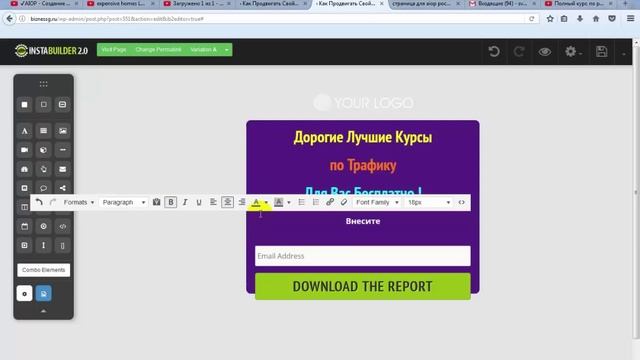640x360 pixels.
Task: Expand the green Variation dropdown arrow
Action: point(227,50)
